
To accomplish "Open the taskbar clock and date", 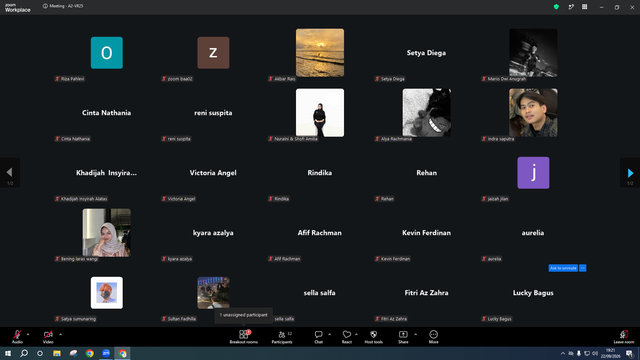I will click(610, 353).
